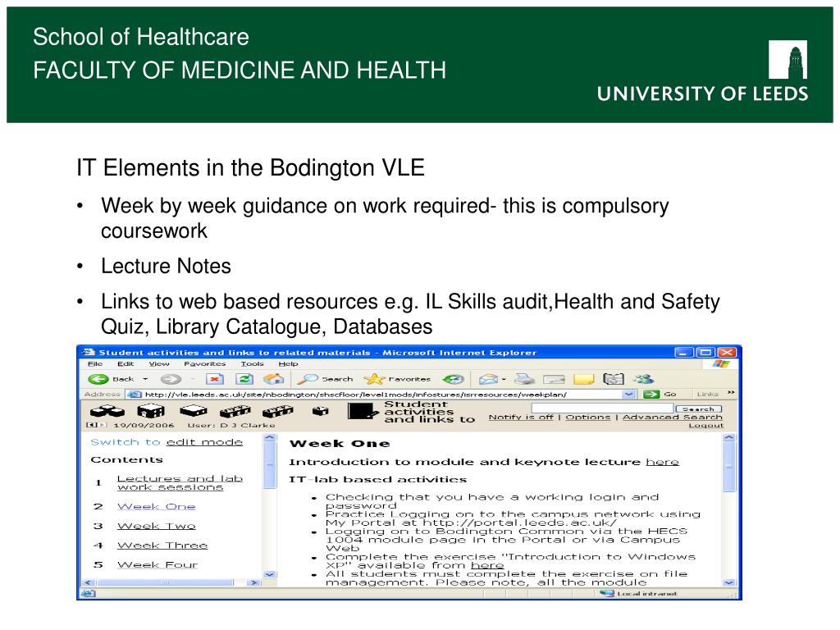Click the Bodington Search button
The width and height of the screenshot is (840, 630).
coord(699,409)
